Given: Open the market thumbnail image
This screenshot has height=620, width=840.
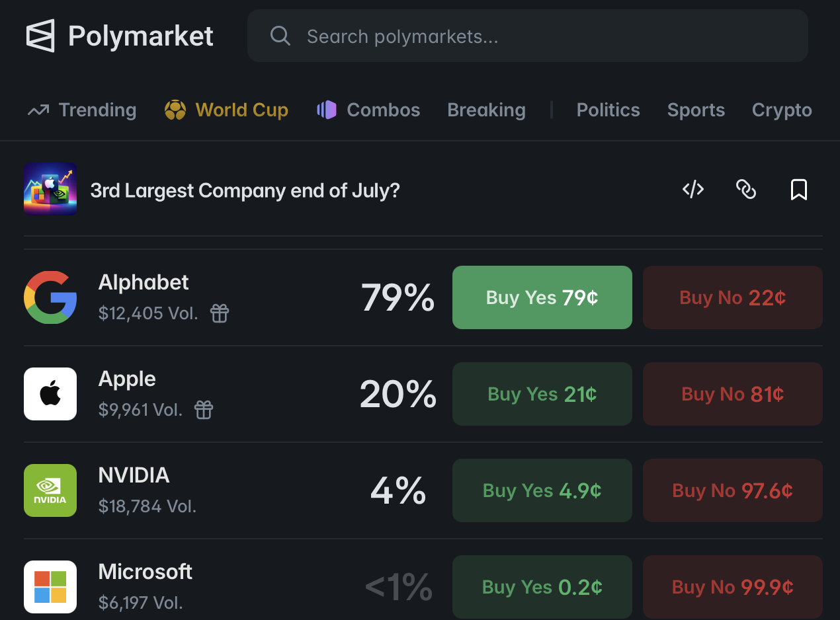Looking at the screenshot, I should (x=50, y=189).
